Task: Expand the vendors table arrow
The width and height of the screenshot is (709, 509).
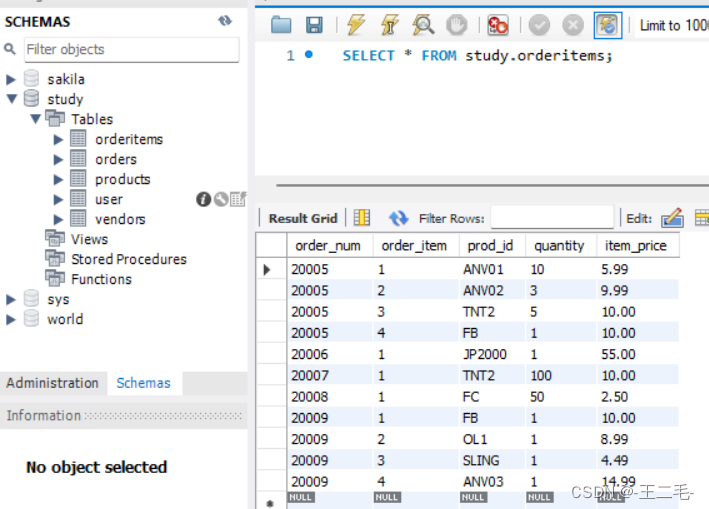Action: click(58, 219)
